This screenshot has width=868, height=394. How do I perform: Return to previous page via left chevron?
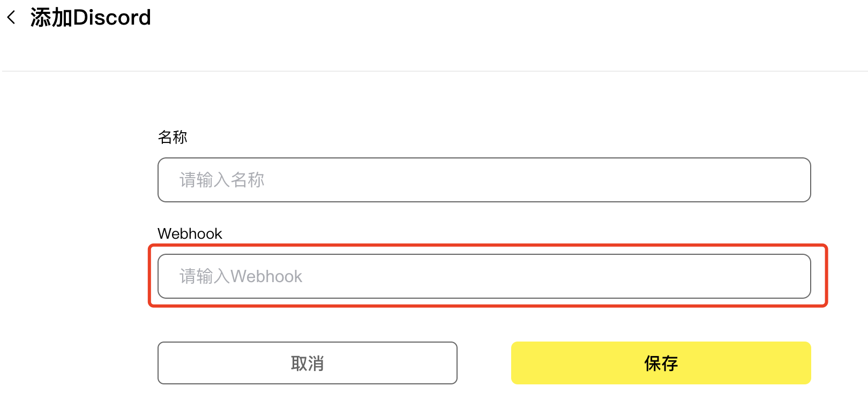[11, 18]
